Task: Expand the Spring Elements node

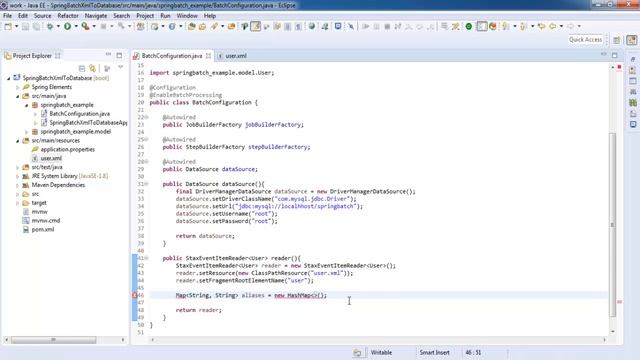Action: (x=18, y=87)
